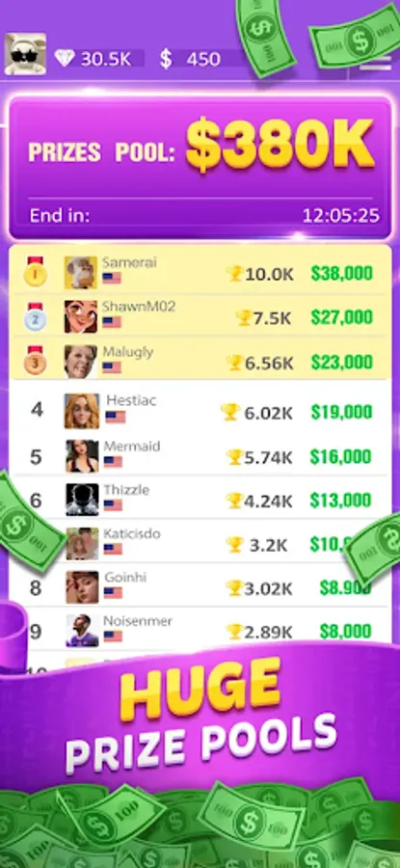Tap the trophy icon beside Hestiac's score
The height and width of the screenshot is (868, 400).
coord(230,412)
